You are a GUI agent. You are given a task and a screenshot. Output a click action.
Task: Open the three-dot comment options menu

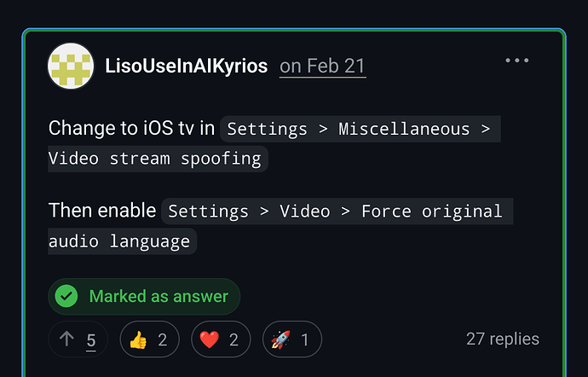coord(517,61)
